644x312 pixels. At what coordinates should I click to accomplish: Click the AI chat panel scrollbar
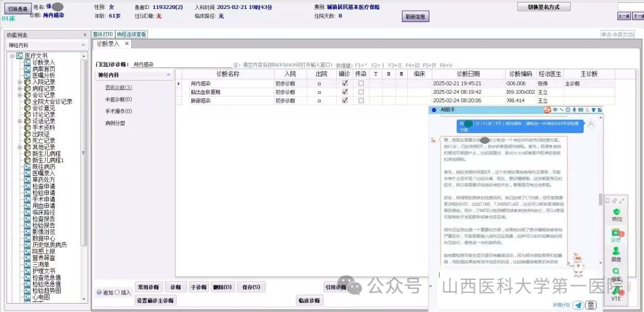point(600,203)
